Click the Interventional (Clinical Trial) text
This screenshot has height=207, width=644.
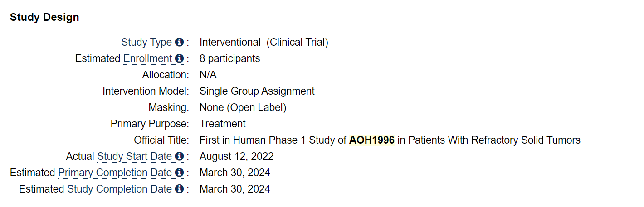[x=264, y=43]
